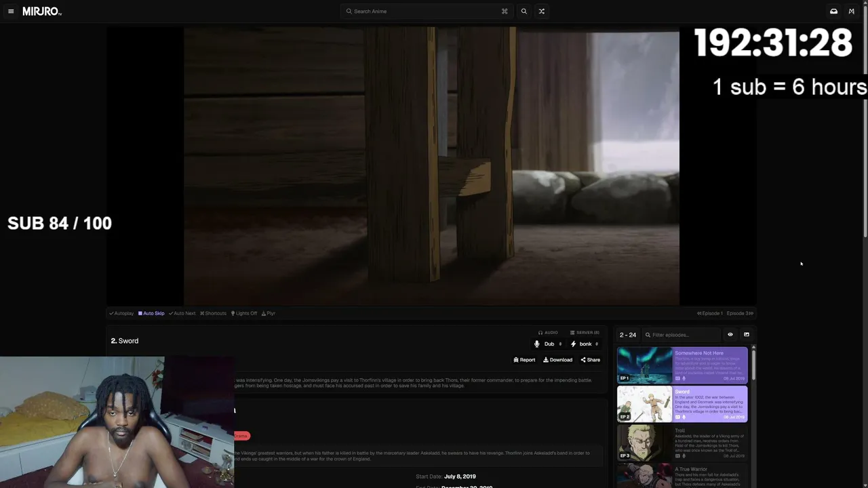The height and width of the screenshot is (488, 868).
Task: Open the bonk server dropdown
Action: coord(585,344)
